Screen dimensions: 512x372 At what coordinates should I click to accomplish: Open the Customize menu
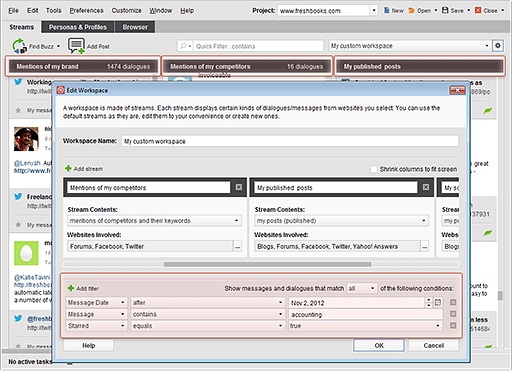click(127, 11)
